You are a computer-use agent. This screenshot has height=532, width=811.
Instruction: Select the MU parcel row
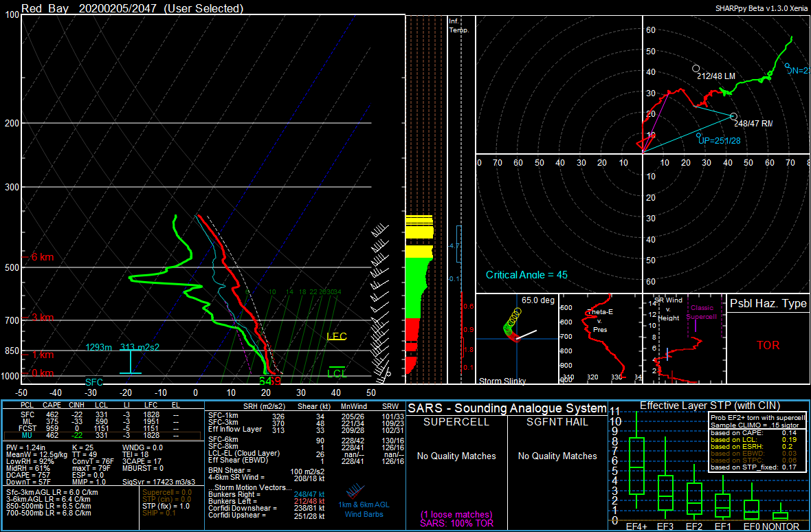(103, 435)
